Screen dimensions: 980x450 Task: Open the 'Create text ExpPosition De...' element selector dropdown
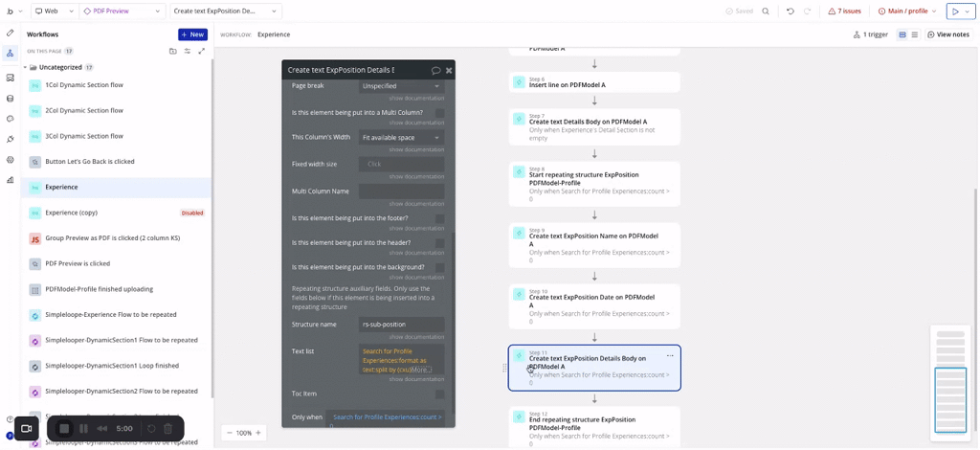point(226,11)
